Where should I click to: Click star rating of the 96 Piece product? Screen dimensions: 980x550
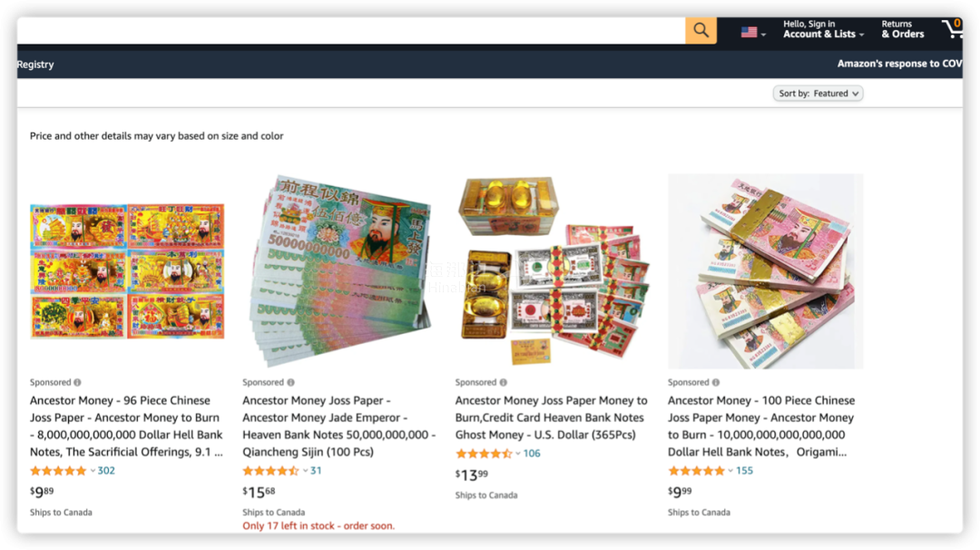point(58,471)
